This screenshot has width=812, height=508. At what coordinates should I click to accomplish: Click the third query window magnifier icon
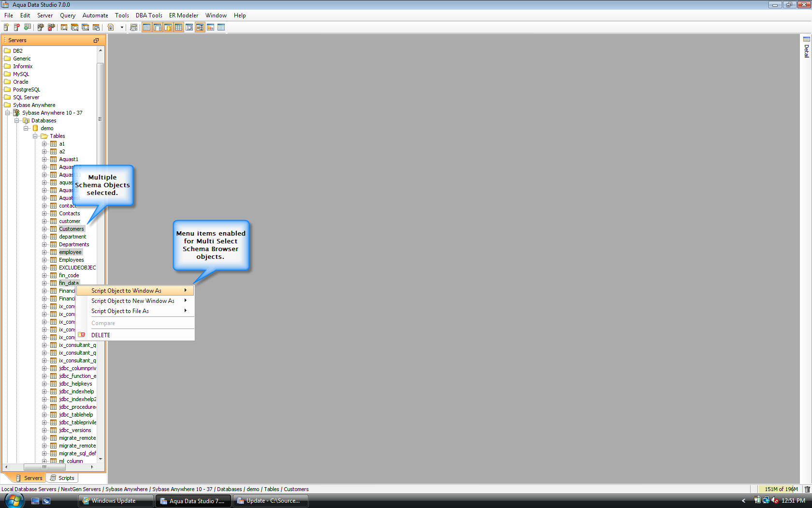pos(85,27)
